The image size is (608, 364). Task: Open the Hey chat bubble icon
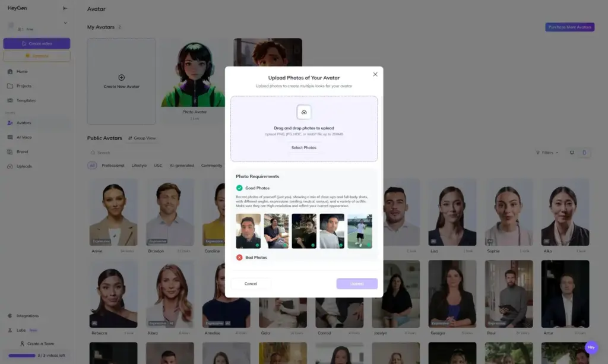click(x=591, y=347)
